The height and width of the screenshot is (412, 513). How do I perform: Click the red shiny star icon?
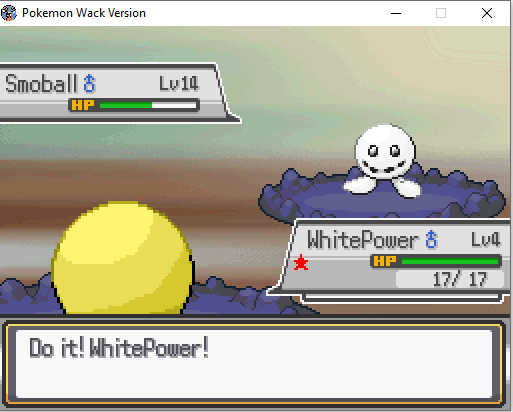[301, 262]
